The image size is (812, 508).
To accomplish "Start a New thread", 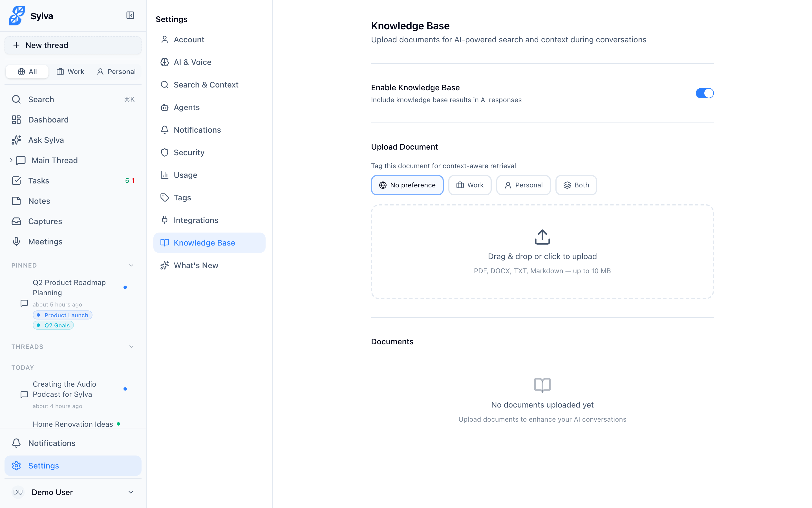I will point(73,45).
